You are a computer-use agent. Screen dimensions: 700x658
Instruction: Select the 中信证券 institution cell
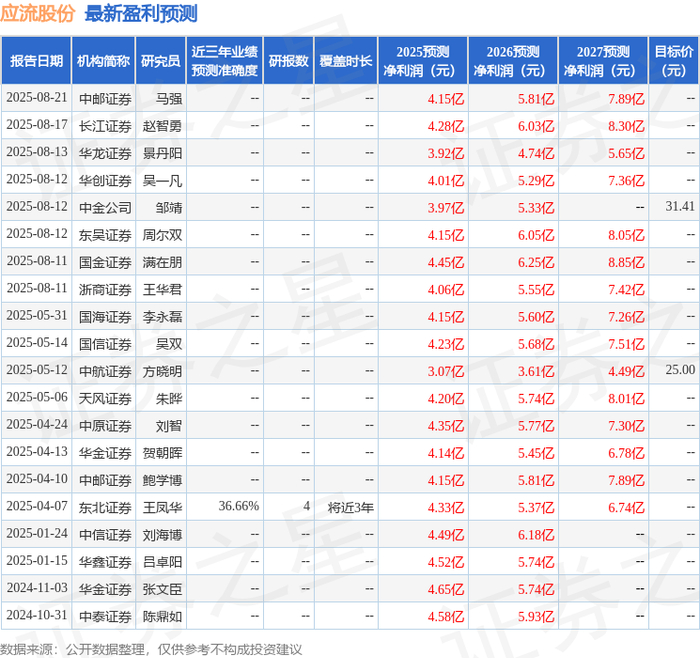[105, 534]
